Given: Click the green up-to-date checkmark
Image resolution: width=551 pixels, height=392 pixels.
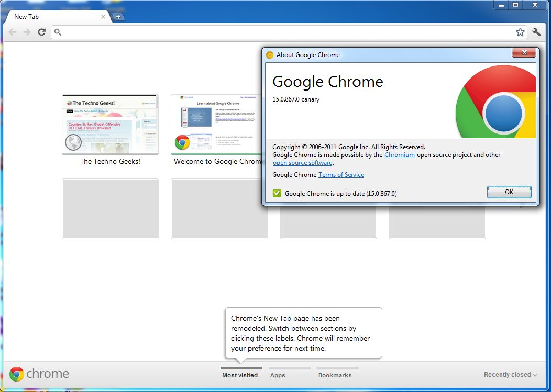Looking at the screenshot, I should click(x=277, y=193).
